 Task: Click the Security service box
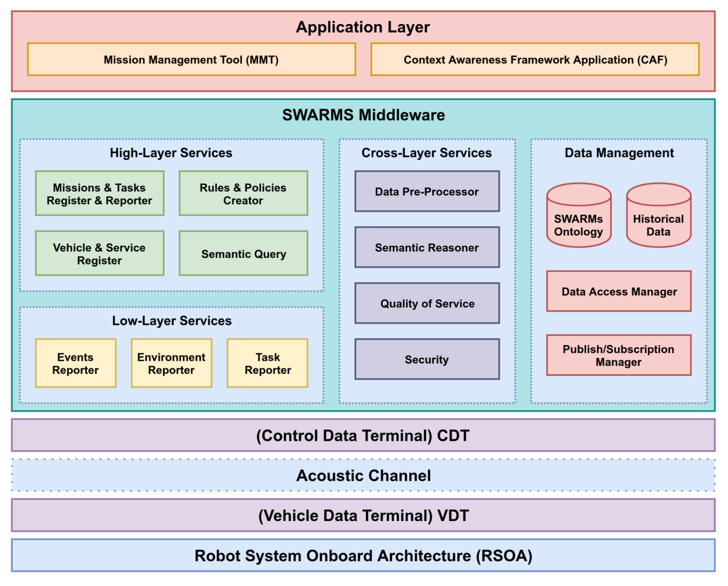coord(427,359)
